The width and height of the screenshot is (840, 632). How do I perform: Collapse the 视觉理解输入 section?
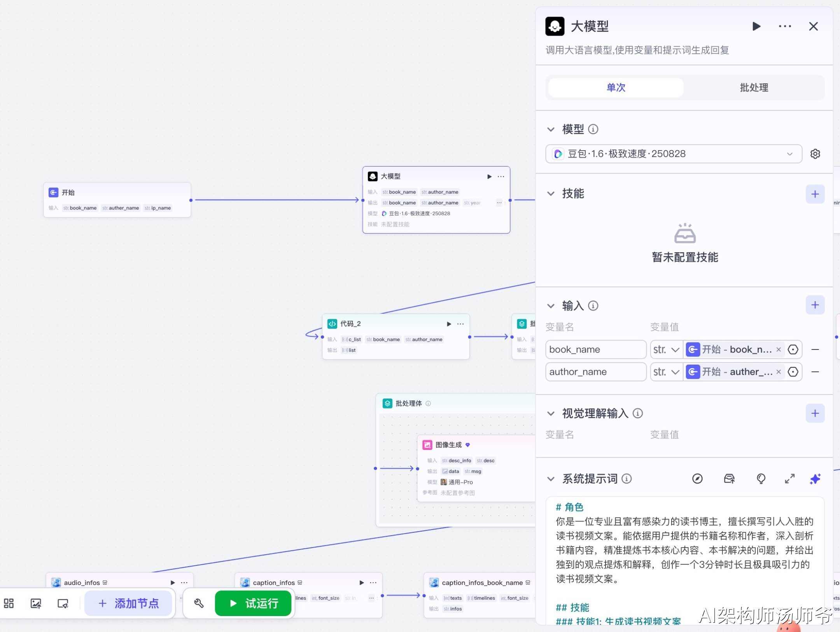(551, 413)
